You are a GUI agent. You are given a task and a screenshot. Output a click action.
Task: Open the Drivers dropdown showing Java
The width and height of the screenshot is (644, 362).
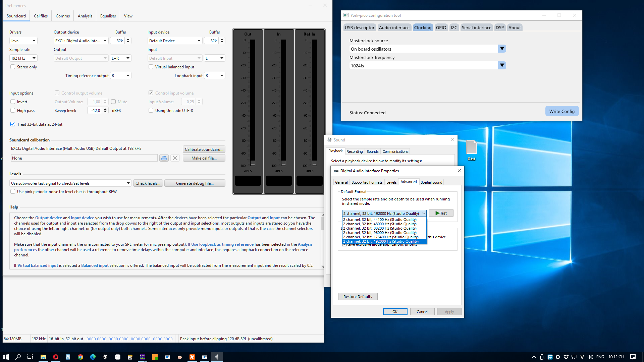coord(23,41)
